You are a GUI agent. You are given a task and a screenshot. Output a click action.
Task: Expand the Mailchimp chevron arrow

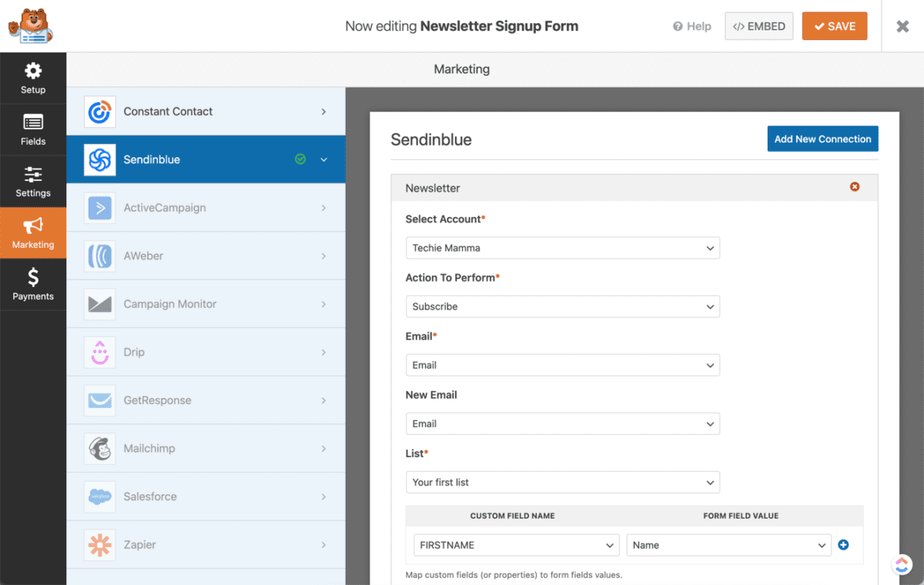point(324,448)
